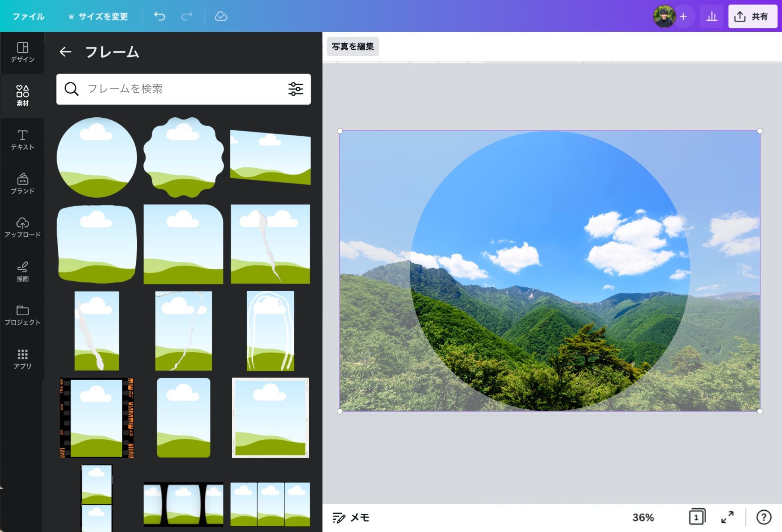Select the film strip frame thumbnail
Image resolution: width=782 pixels, height=532 pixels.
click(97, 418)
